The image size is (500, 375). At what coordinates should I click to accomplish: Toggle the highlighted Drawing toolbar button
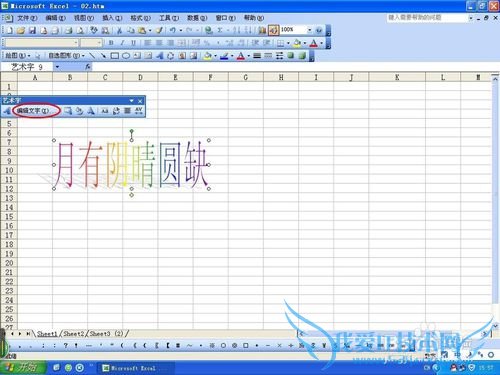[x=273, y=30]
